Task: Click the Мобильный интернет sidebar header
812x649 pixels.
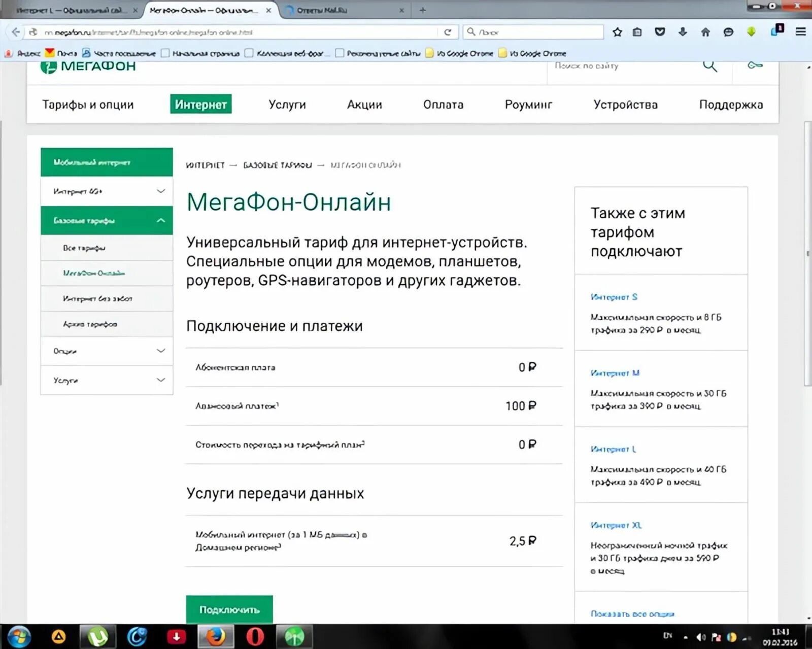Action: pyautogui.click(x=107, y=162)
